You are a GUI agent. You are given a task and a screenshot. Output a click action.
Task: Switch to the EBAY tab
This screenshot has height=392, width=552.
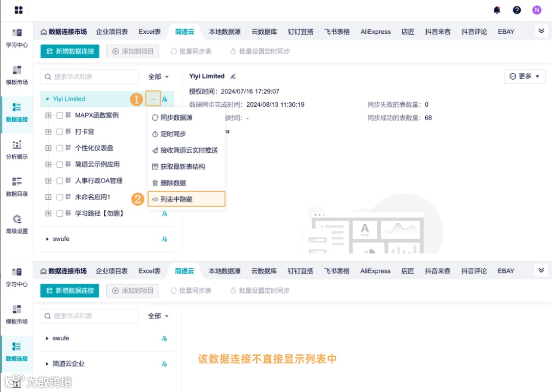(x=505, y=31)
